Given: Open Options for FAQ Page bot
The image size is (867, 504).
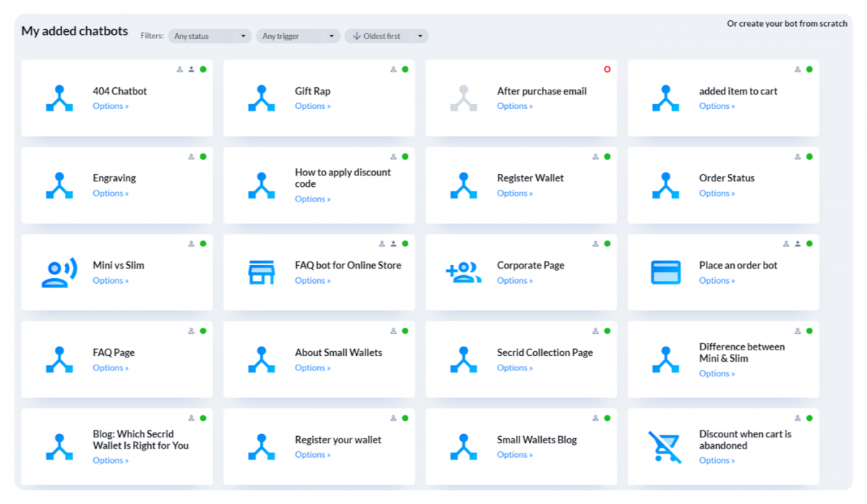Looking at the screenshot, I should [x=111, y=368].
